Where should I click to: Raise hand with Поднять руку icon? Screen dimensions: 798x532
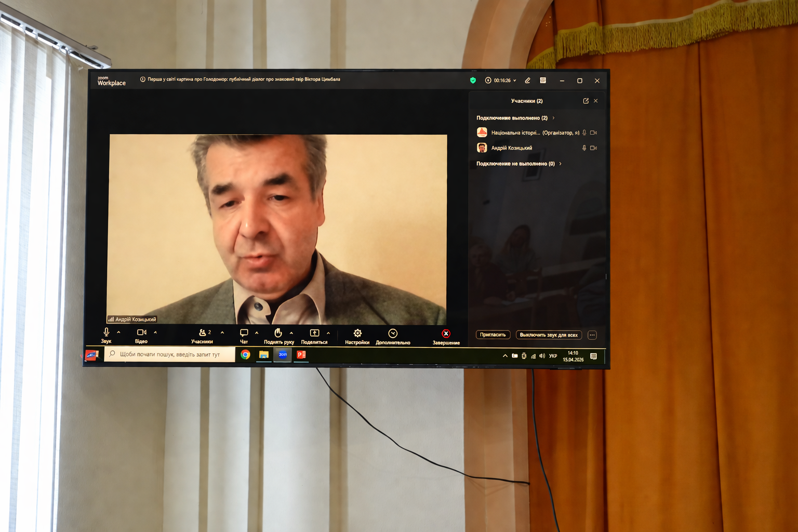[x=278, y=333]
